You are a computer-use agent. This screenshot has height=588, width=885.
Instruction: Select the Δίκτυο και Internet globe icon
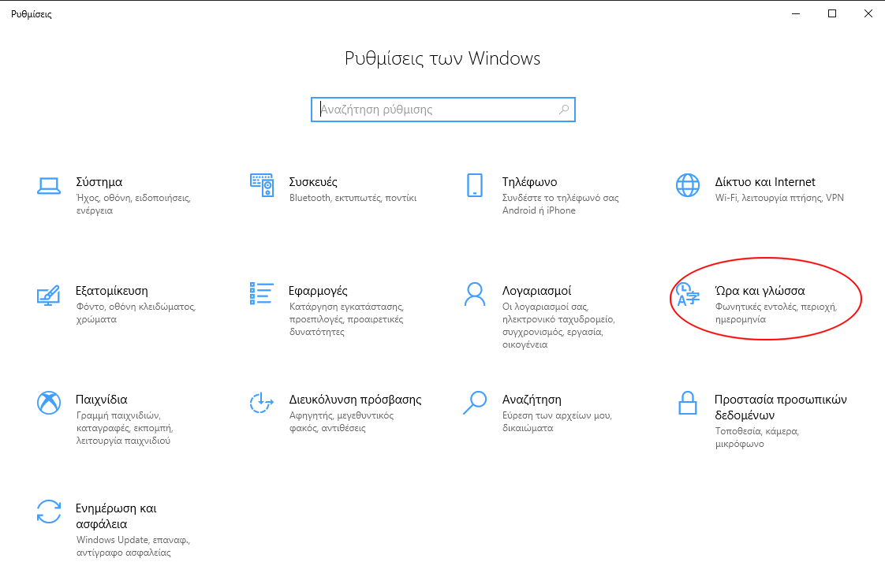687,185
